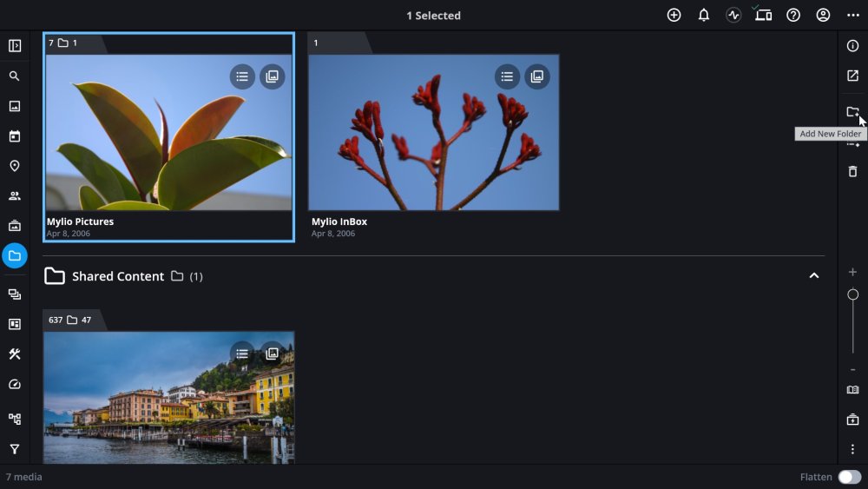Toggle the Flatten switch

click(x=849, y=477)
